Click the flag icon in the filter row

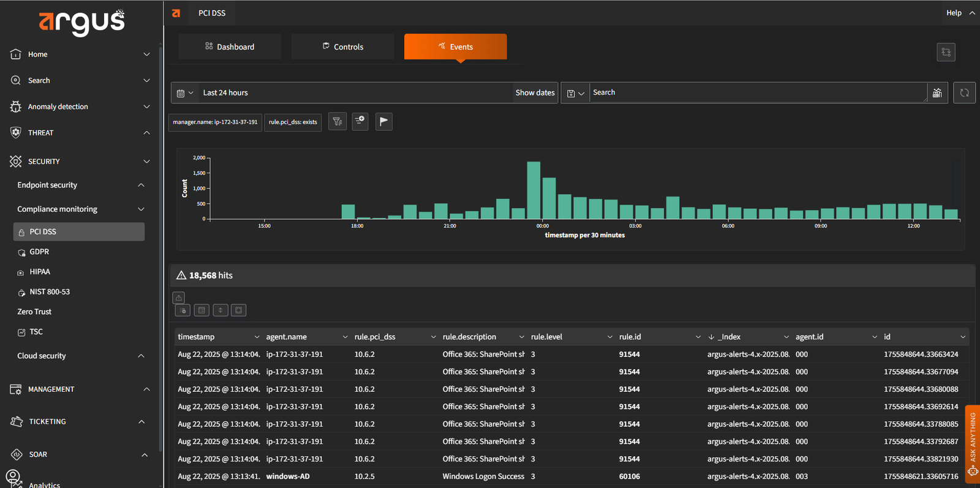(x=383, y=122)
